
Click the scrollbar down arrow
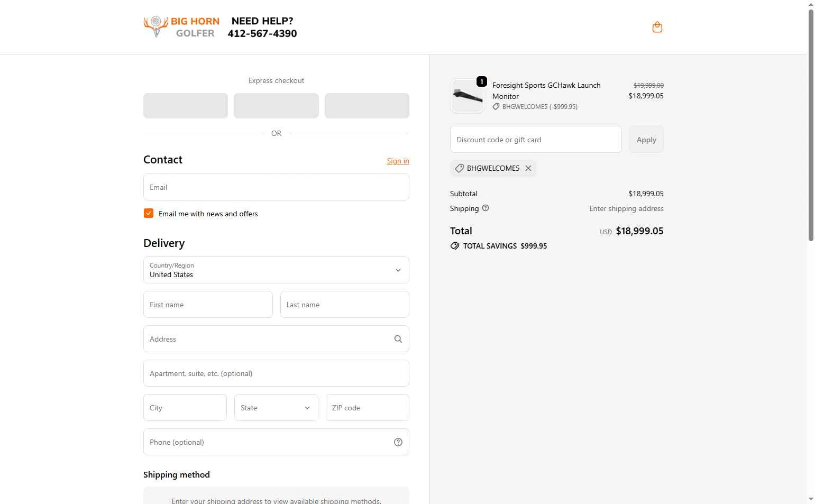(x=811, y=499)
